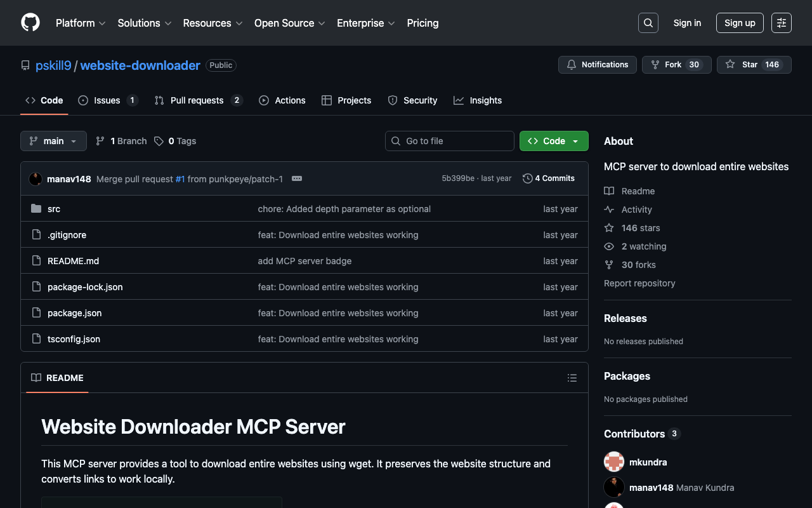The image size is (812, 508).
Task: Expand the green Code dropdown
Action: tap(553, 141)
